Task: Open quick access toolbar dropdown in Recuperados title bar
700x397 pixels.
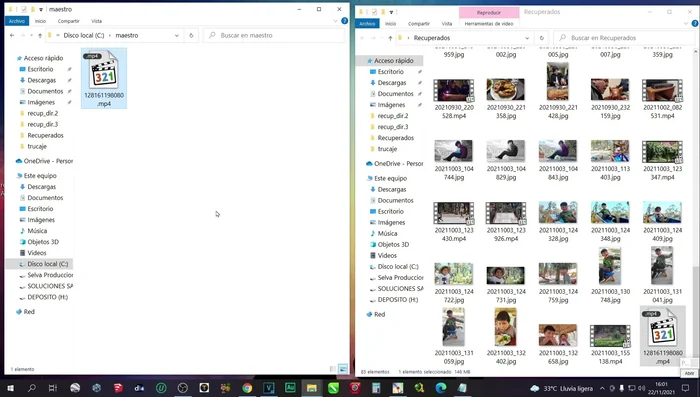Action: (391, 12)
